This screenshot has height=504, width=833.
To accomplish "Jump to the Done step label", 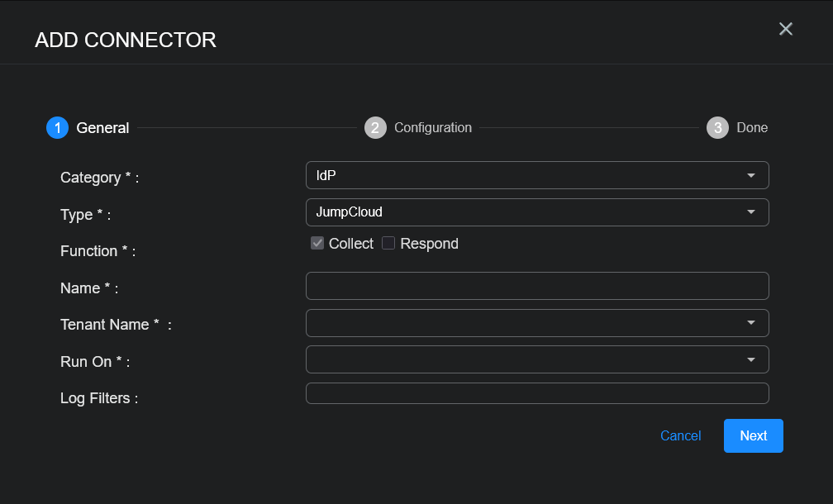I will [752, 128].
